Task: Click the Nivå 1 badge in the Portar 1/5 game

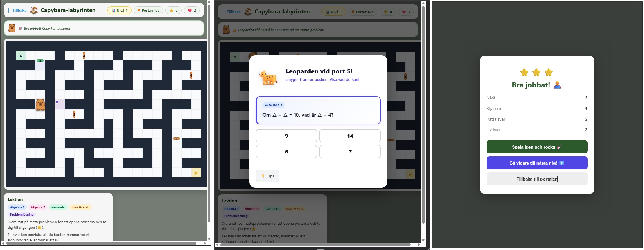Action: click(x=119, y=10)
